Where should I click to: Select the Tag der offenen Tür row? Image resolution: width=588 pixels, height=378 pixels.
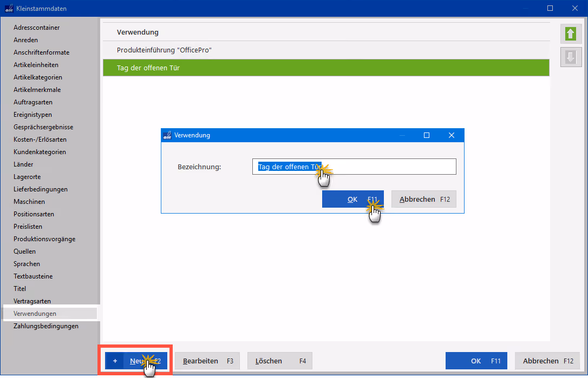click(x=326, y=68)
